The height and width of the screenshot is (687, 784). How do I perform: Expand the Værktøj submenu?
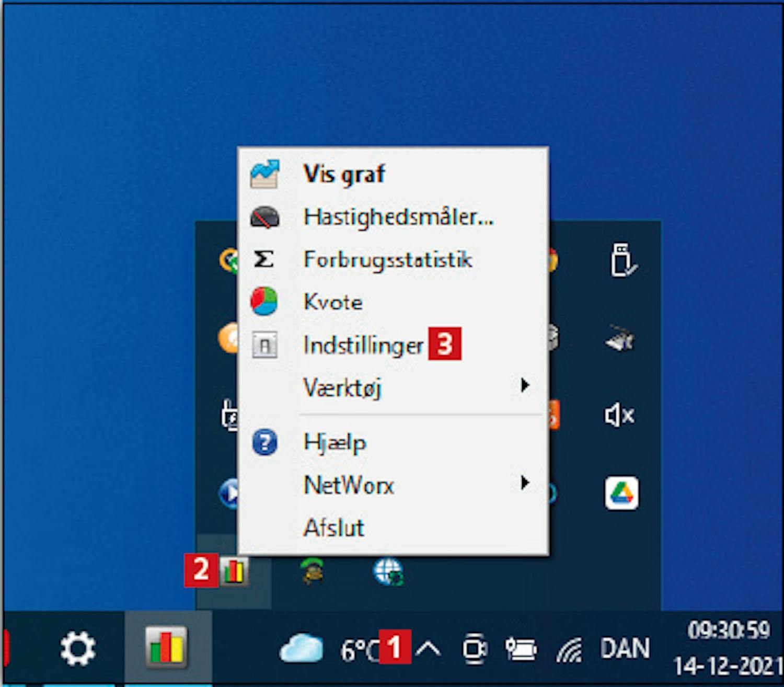393,387
